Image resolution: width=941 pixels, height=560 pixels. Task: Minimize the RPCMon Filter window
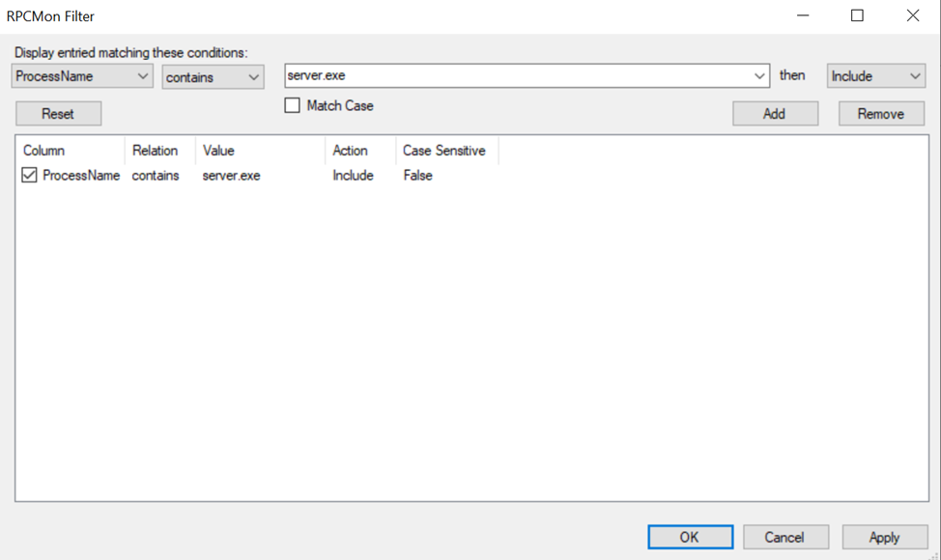[x=801, y=15]
